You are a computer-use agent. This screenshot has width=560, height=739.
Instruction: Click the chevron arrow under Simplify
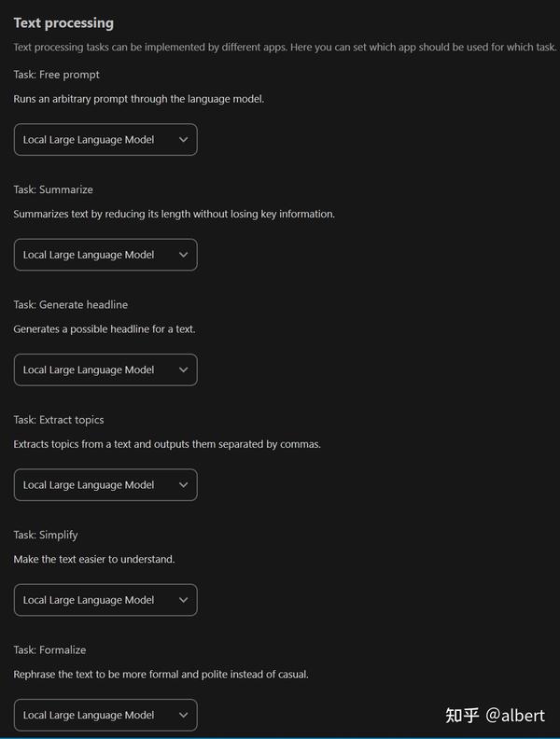(x=183, y=600)
